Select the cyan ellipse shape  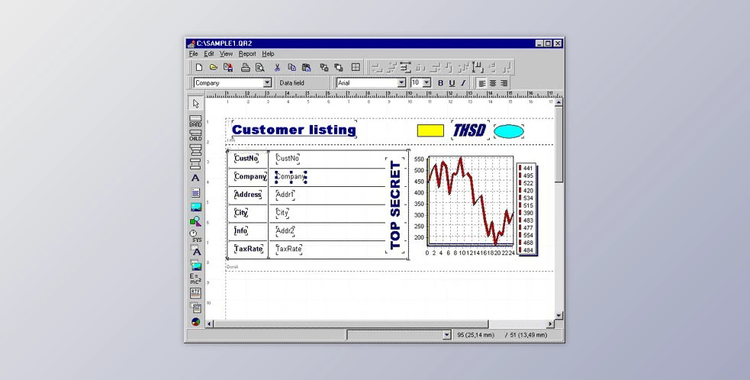tap(508, 131)
